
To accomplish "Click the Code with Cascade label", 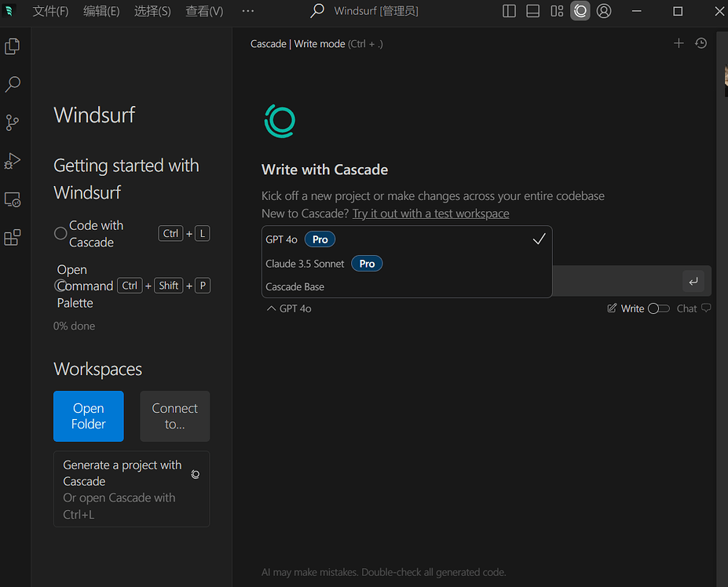I will [x=96, y=234].
